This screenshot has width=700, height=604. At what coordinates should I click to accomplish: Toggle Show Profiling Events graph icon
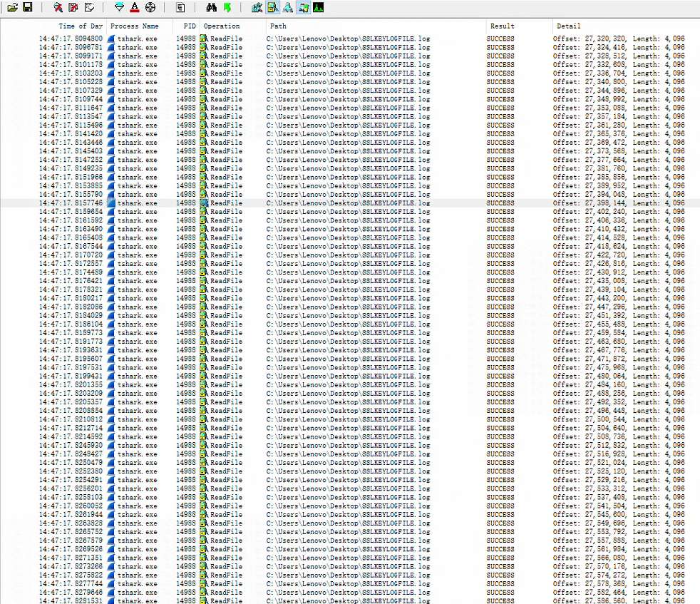coord(318,8)
